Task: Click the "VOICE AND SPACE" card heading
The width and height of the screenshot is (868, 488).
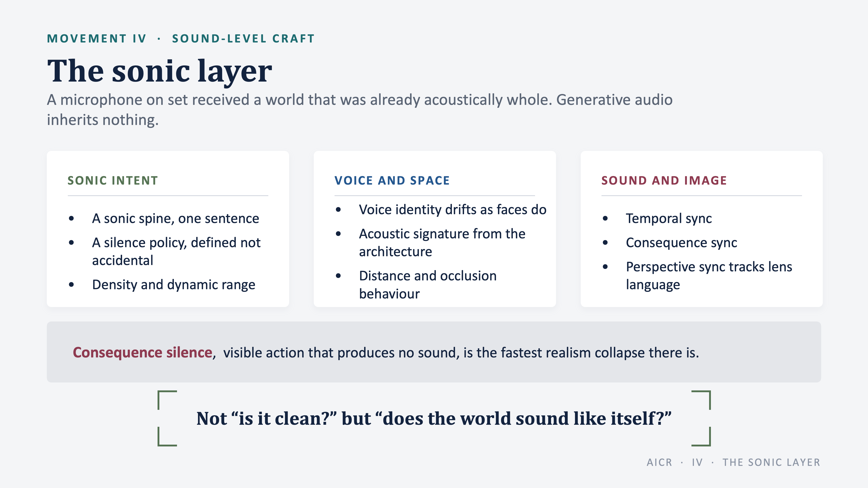Action: [x=392, y=181]
